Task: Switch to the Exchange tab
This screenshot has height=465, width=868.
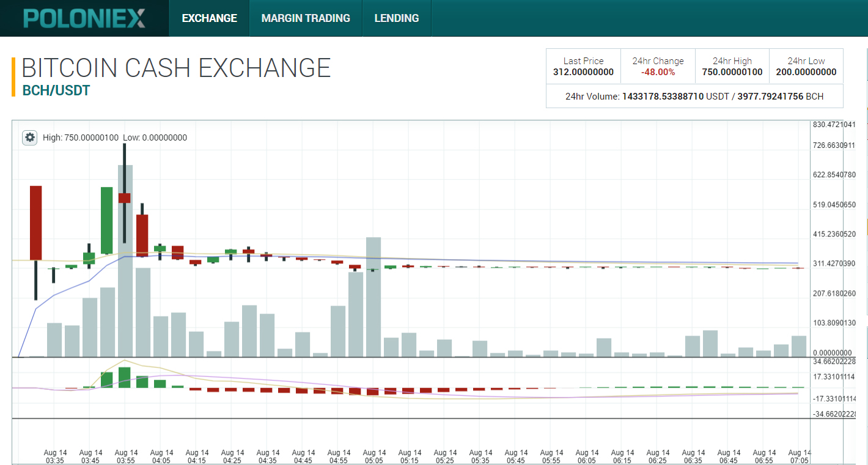Action: pos(209,18)
